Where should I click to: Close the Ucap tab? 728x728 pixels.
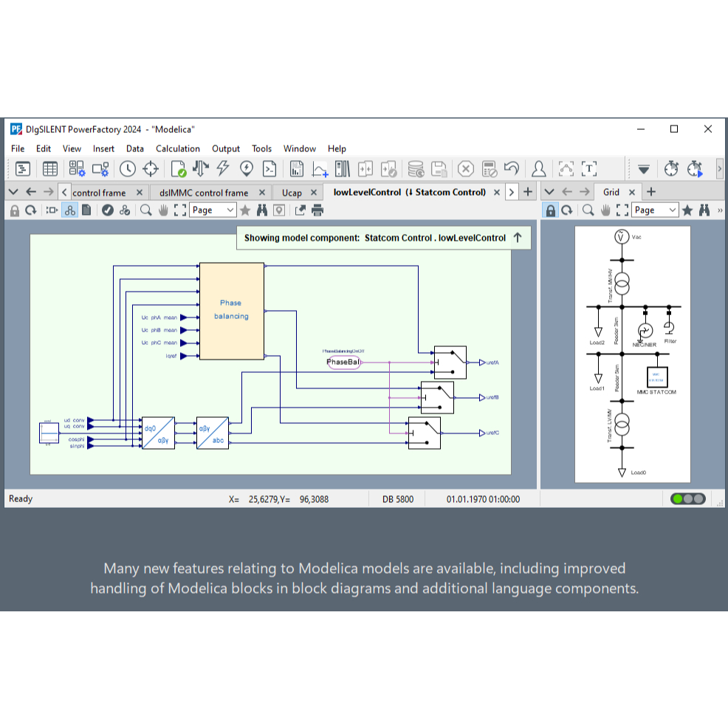(314, 192)
